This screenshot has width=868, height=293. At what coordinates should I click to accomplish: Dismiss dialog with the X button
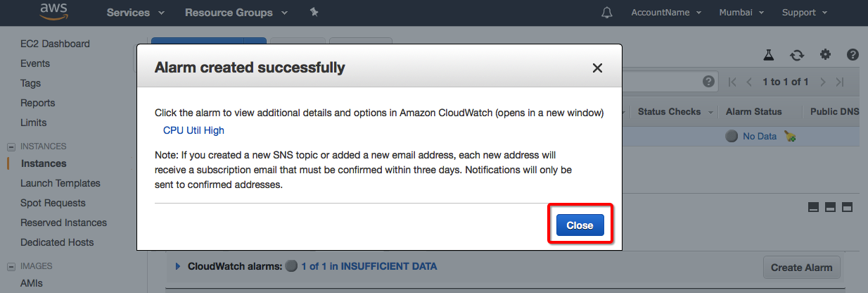(x=597, y=68)
